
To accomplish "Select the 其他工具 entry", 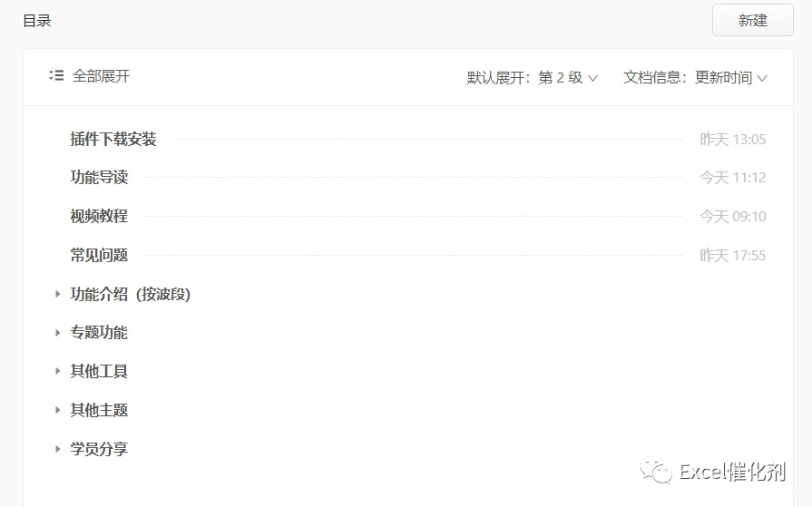I will tap(99, 371).
